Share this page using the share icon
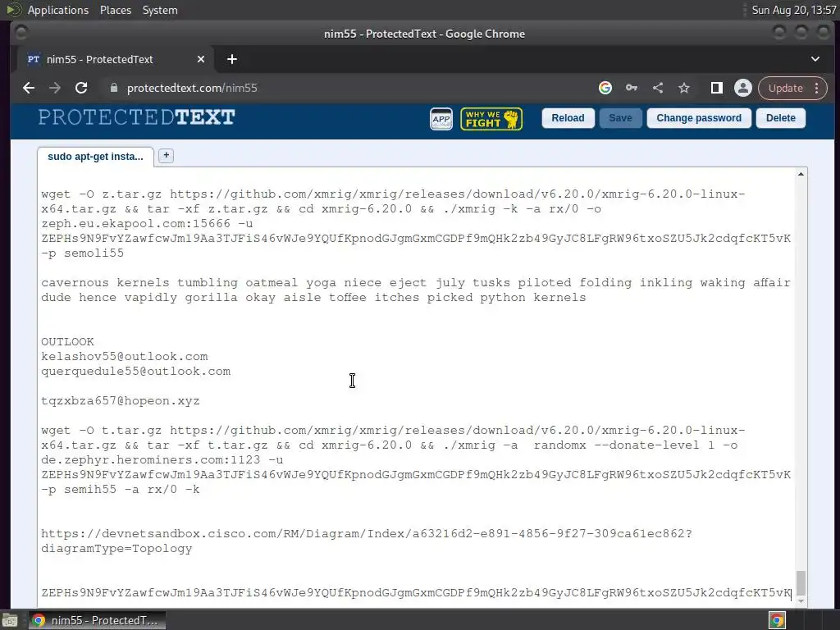 (658, 88)
